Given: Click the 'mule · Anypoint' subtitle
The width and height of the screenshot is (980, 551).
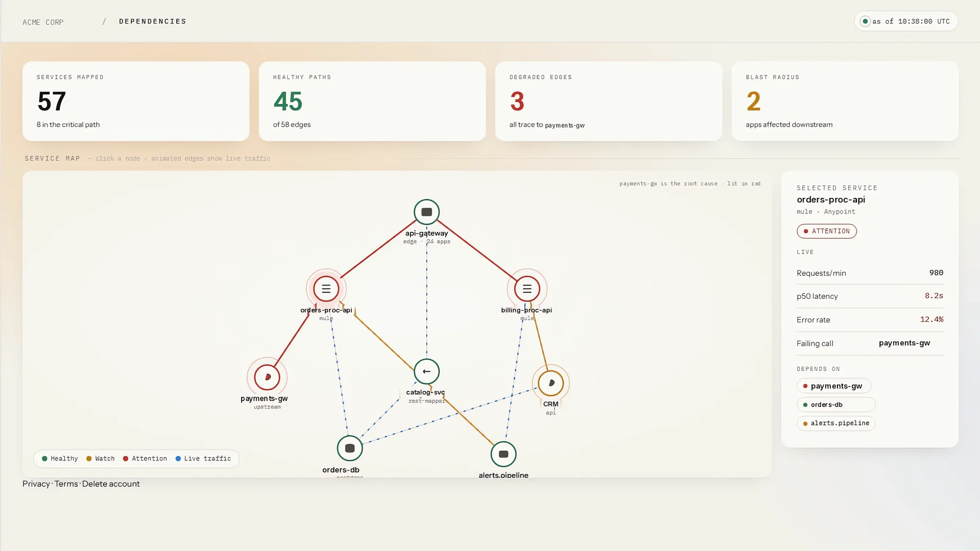Looking at the screenshot, I should tap(826, 212).
